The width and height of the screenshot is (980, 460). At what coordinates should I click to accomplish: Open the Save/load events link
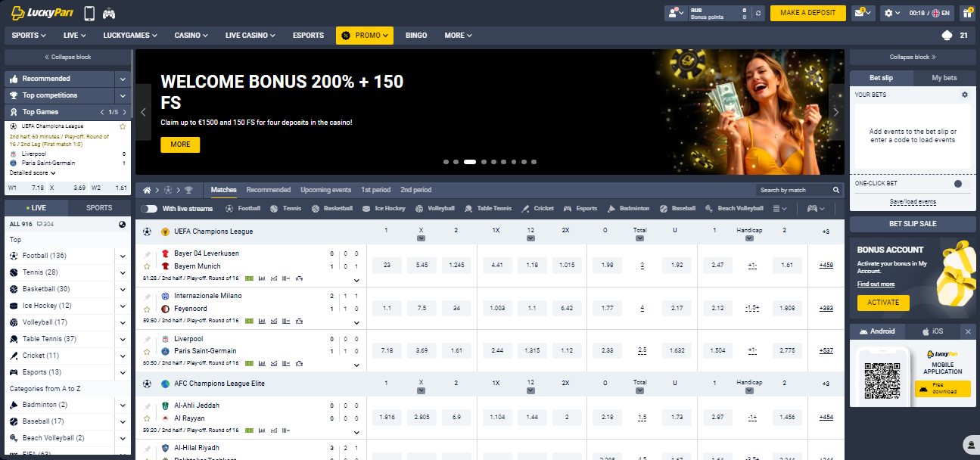[913, 202]
